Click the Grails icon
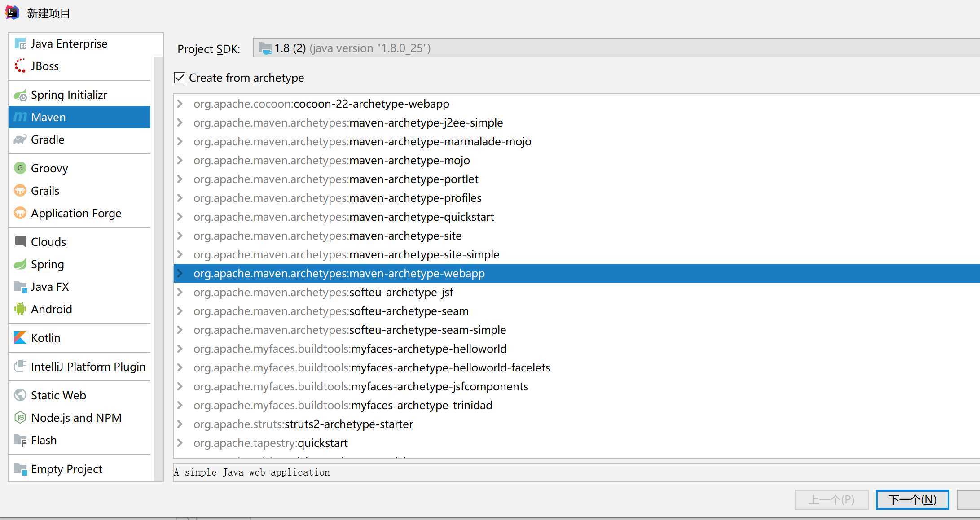The height and width of the screenshot is (520, 980). tap(20, 190)
